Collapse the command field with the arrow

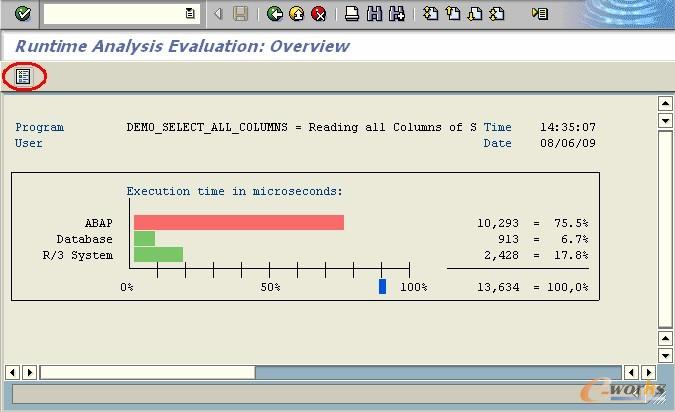pyautogui.click(x=218, y=14)
